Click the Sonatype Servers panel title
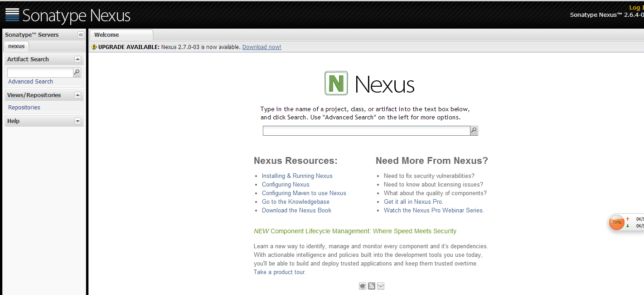 coord(32,35)
